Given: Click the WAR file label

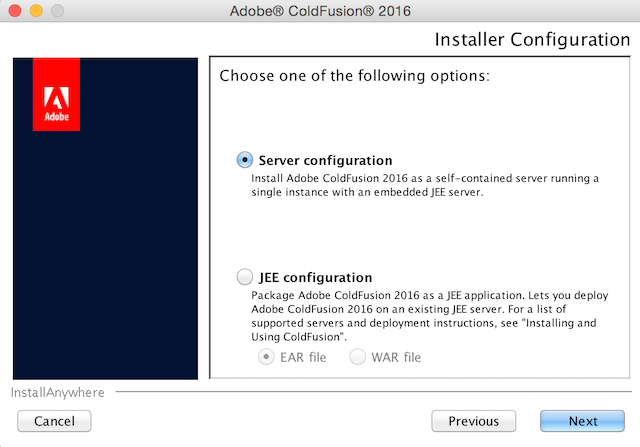Looking at the screenshot, I should [x=396, y=357].
